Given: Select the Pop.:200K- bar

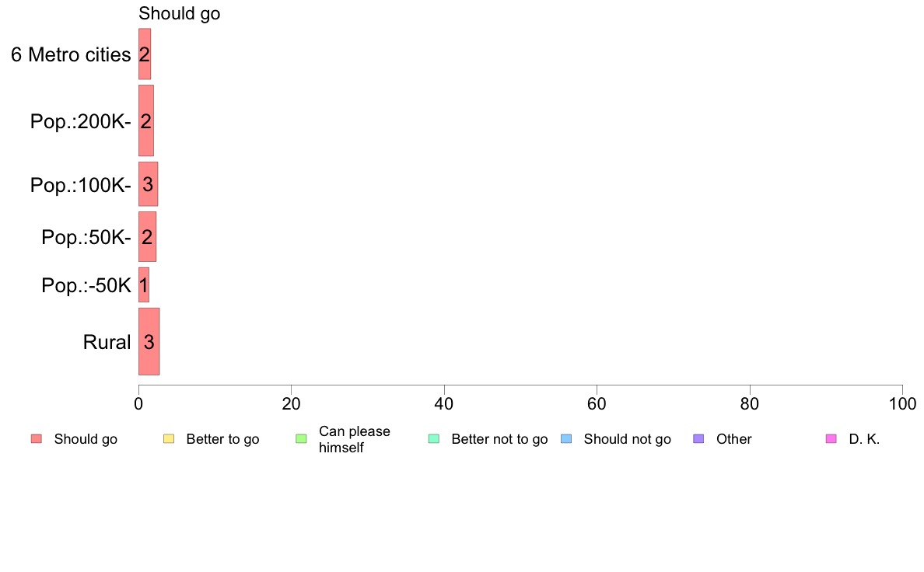Looking at the screenshot, I should 146,120.
